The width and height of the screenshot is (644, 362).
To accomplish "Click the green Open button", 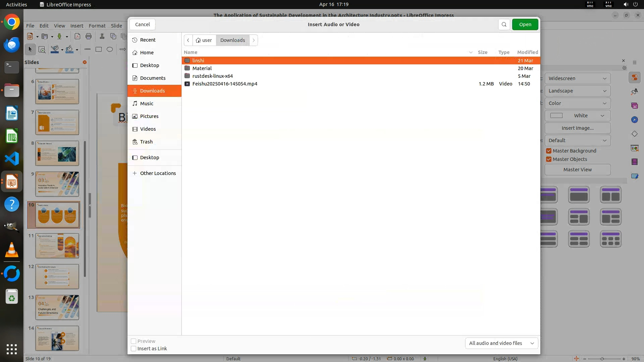I will 525,24.
